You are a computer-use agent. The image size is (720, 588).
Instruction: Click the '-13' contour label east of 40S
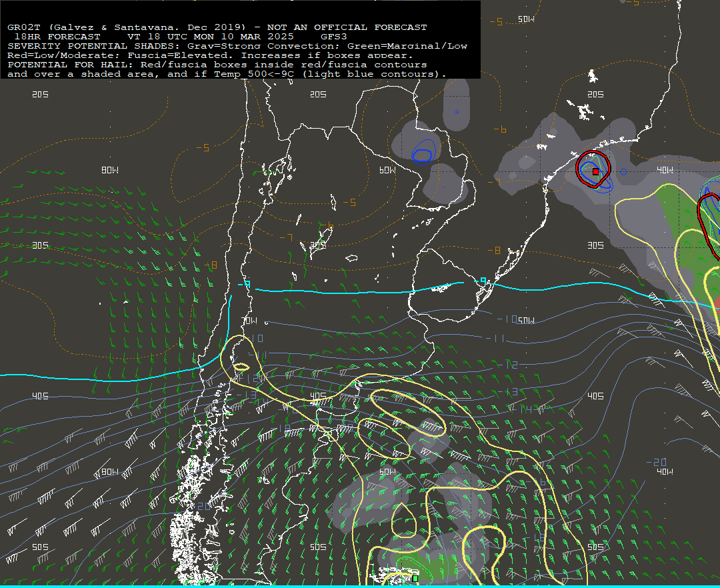click(x=508, y=391)
